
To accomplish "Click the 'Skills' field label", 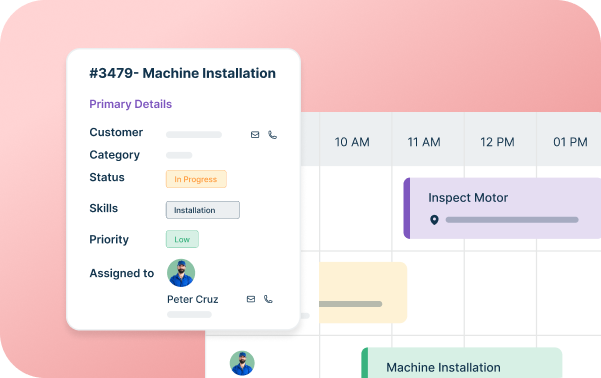I will click(x=103, y=208).
